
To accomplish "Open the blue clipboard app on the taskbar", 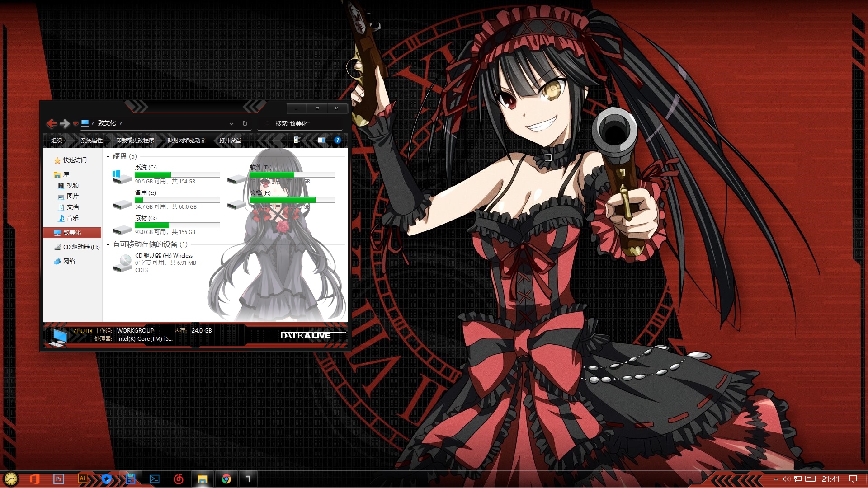I will (130, 479).
